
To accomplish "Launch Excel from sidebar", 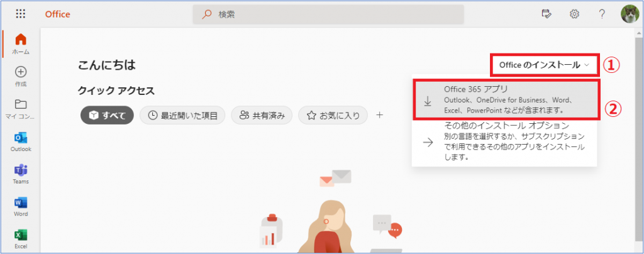I will tap(21, 239).
